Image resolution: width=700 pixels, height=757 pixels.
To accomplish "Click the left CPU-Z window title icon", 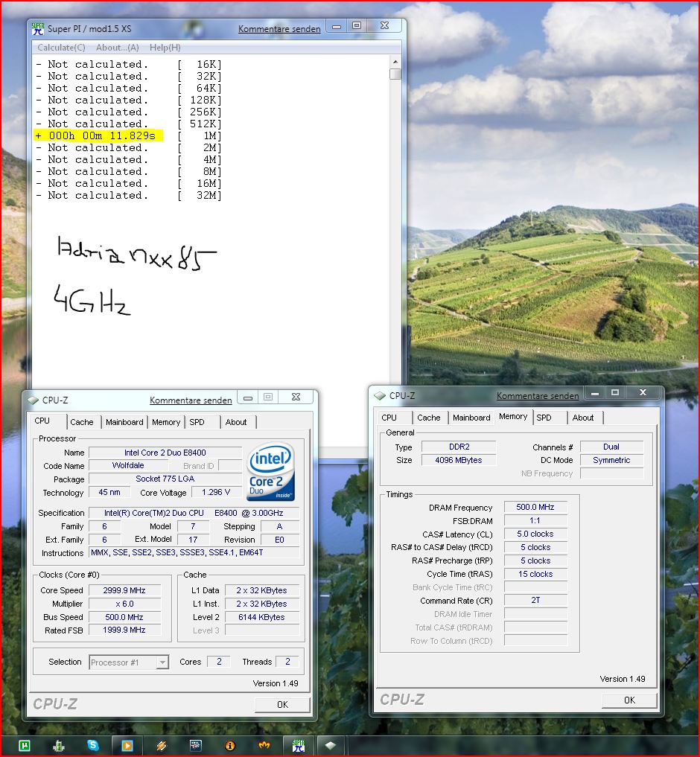I will tap(33, 400).
